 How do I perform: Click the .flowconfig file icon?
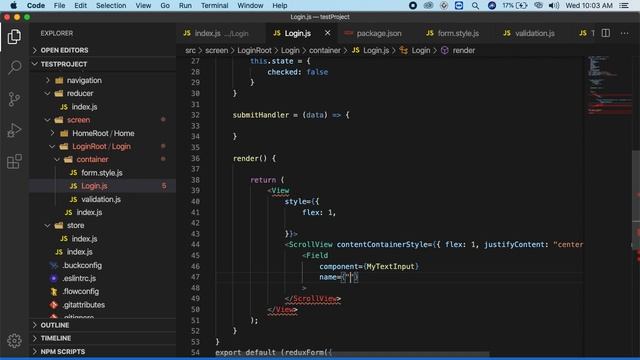tap(53, 291)
